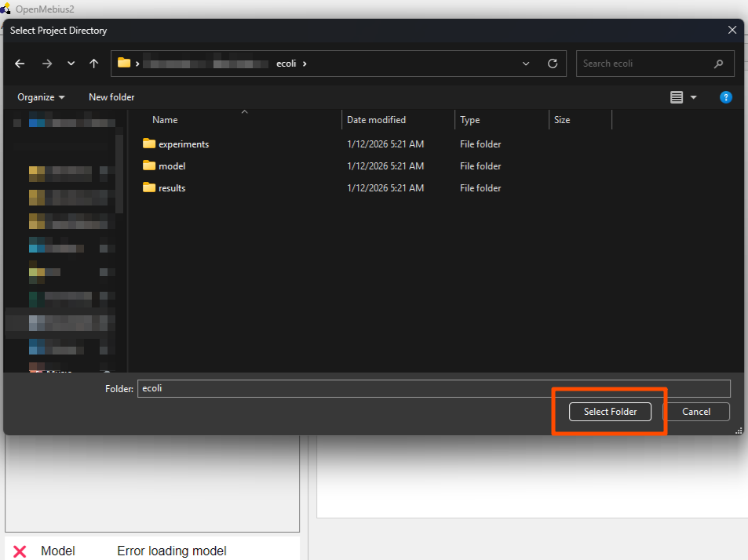Image resolution: width=748 pixels, height=560 pixels.
Task: Click the Search ecoli box
Action: click(645, 64)
